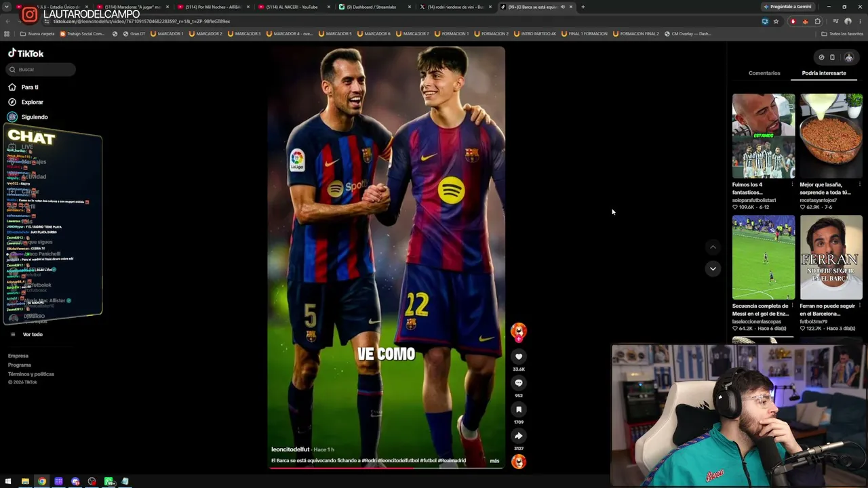The image size is (868, 488).
Task: Go to the previous video with the up chevron
Action: pos(713,247)
